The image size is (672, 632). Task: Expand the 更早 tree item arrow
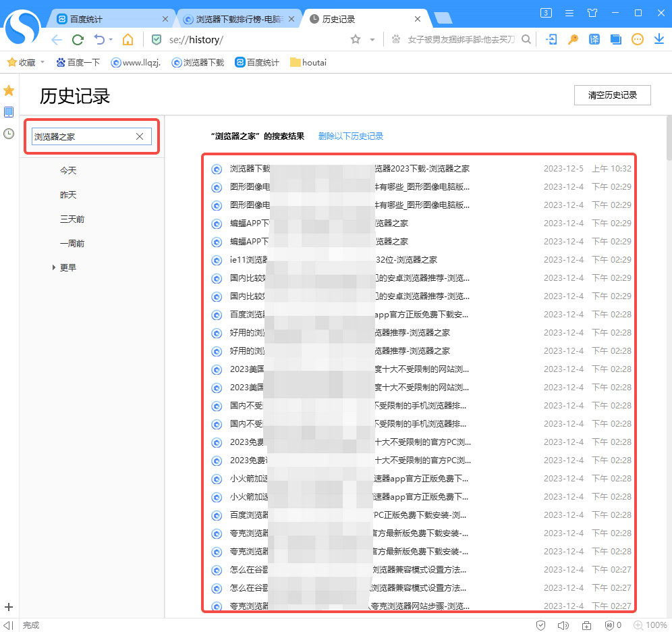click(53, 268)
